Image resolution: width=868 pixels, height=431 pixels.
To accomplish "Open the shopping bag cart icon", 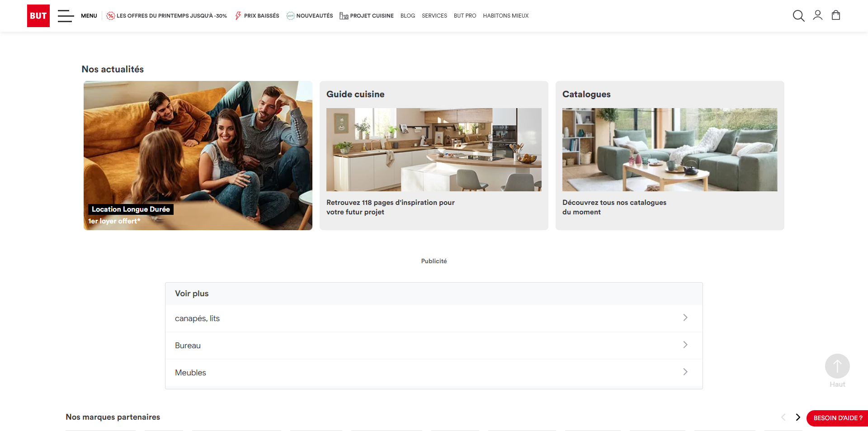I will click(x=836, y=15).
